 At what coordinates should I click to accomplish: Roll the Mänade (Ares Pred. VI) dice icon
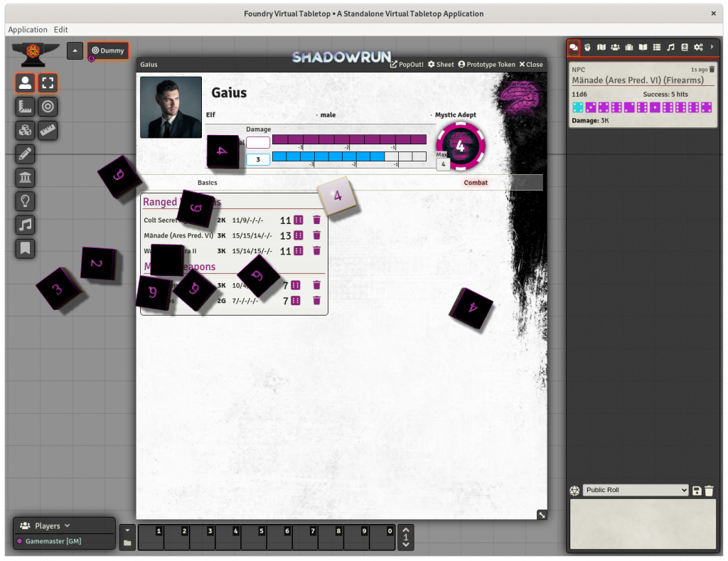(299, 235)
